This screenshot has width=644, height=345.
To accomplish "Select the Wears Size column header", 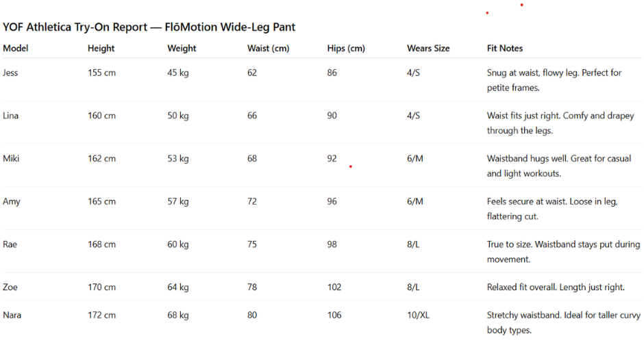I will click(x=428, y=49).
